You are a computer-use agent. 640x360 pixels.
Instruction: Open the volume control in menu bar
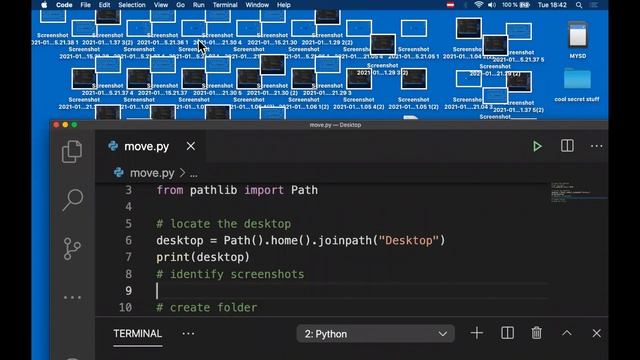tap(491, 5)
